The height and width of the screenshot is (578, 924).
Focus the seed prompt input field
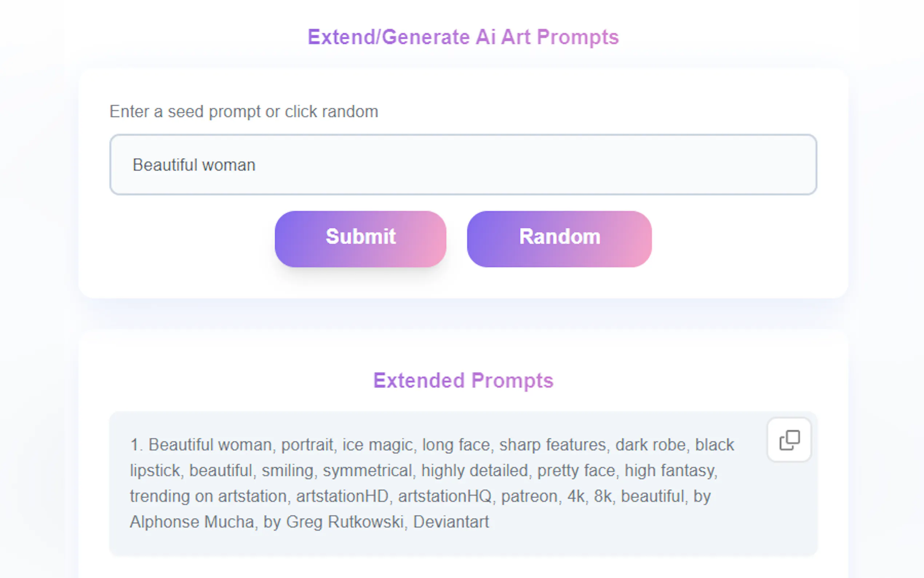tap(463, 165)
